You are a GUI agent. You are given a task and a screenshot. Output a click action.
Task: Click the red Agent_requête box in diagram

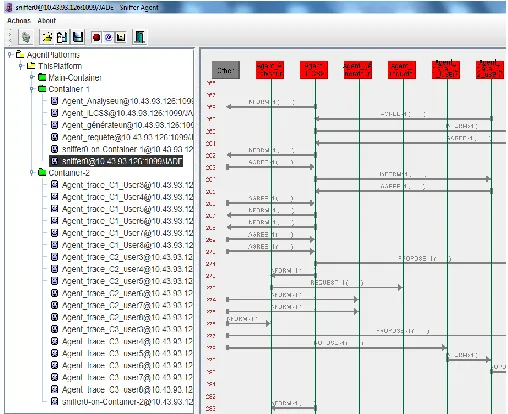402,70
